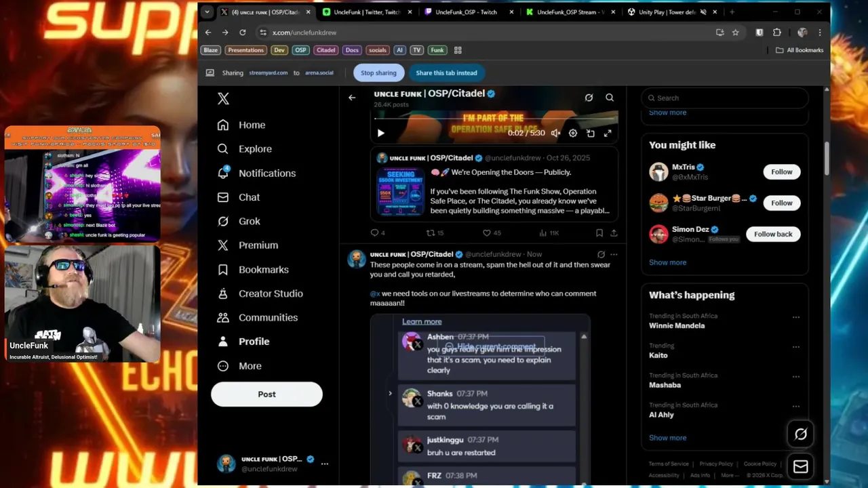Click inside the right Search field
Image resolution: width=868 pixels, height=488 pixels.
click(x=725, y=98)
